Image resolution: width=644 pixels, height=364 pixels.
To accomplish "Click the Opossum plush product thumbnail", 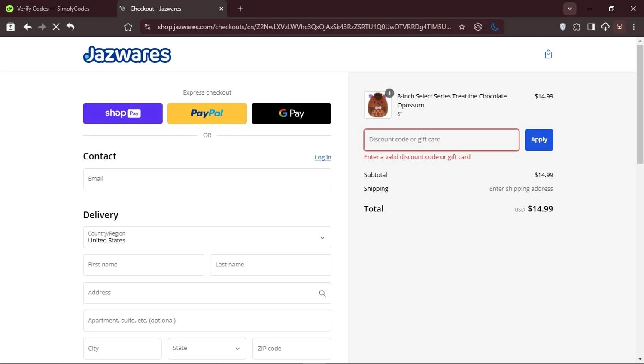I will 377,105.
